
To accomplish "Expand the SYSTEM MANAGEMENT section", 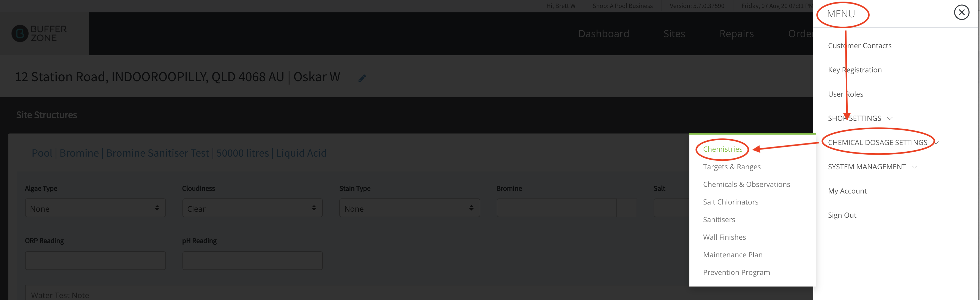I will point(872,167).
